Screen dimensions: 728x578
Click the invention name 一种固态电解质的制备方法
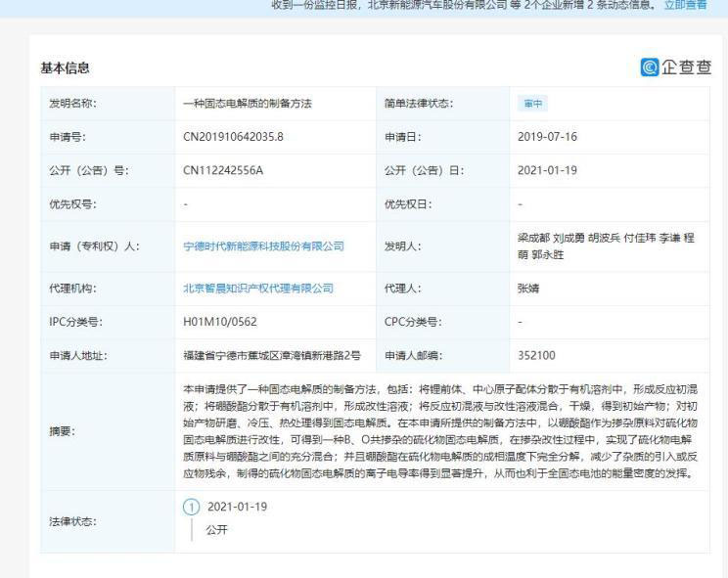point(247,104)
